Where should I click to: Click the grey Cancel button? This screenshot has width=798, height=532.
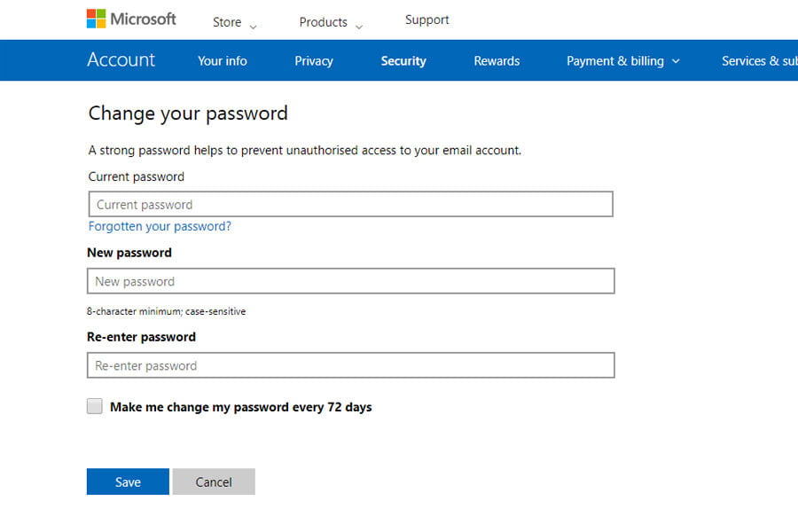(214, 482)
